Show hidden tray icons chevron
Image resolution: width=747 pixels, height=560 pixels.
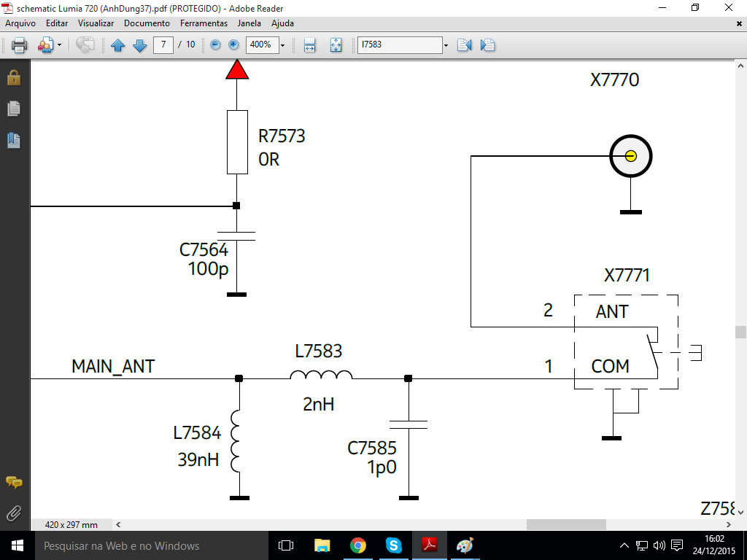tap(624, 545)
